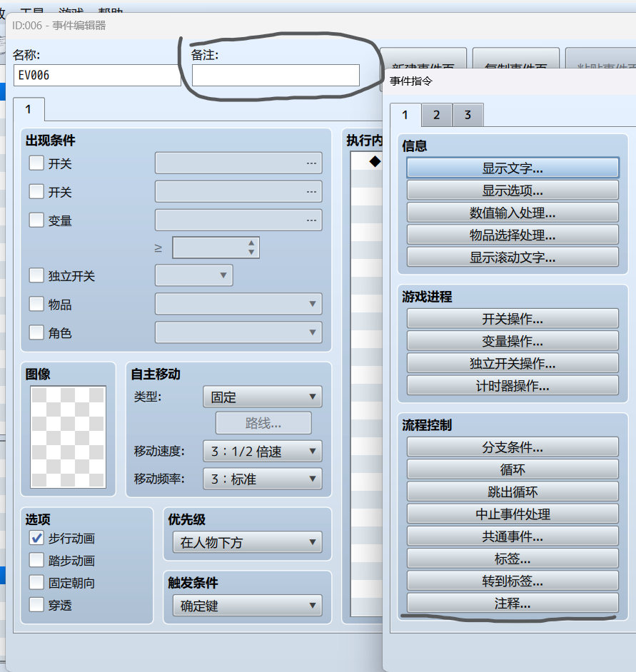Click the event 图像 preview box

[68, 437]
